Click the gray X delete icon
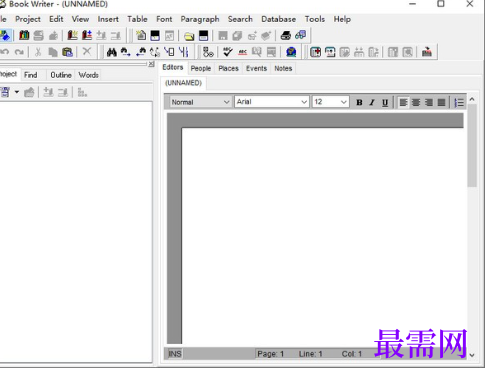Viewport: 486px width, 375px height. click(x=87, y=51)
